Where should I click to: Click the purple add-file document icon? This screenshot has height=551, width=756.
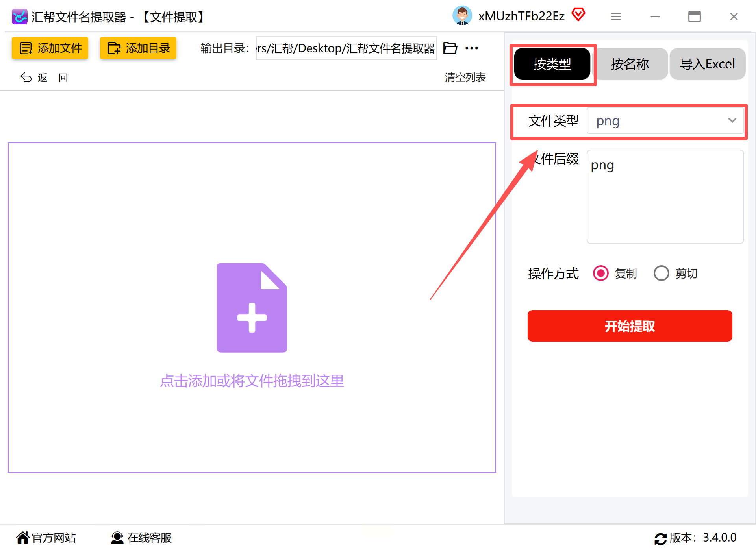252,307
